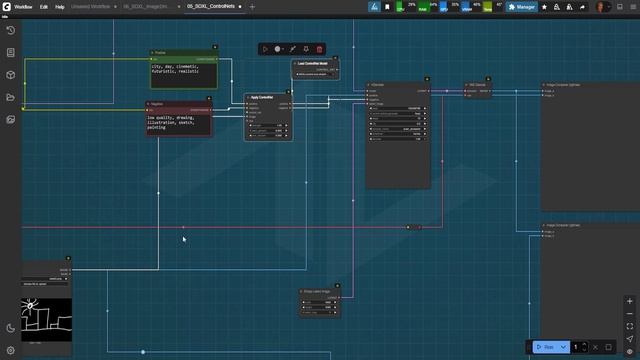This screenshot has width=640, height=360.
Task: Select the 05_SDXL_ControlNets tab
Action: [211, 7]
